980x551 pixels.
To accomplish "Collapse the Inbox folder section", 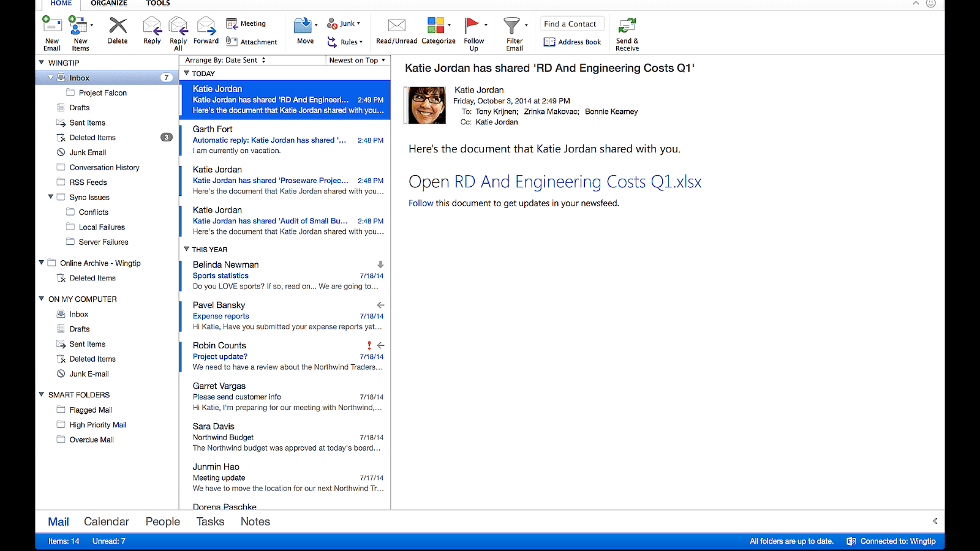I will [x=50, y=77].
